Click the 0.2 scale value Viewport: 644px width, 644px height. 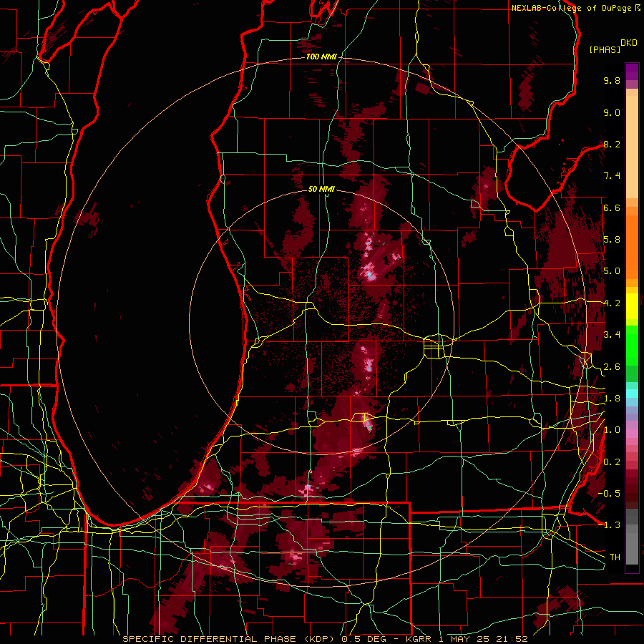pyautogui.click(x=612, y=462)
